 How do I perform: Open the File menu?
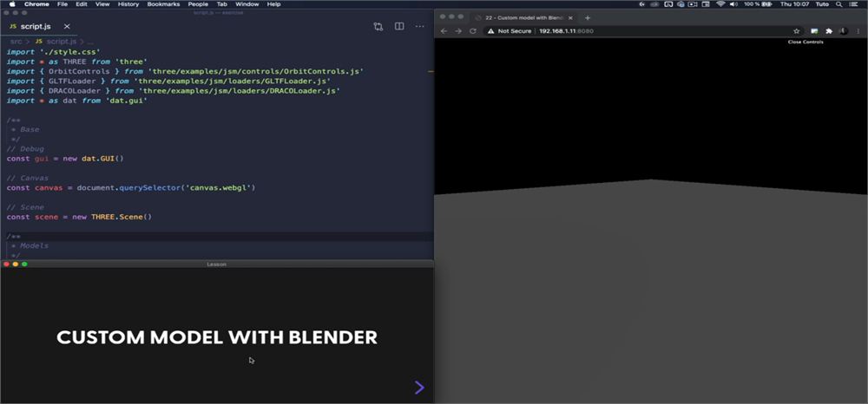pos(62,3)
